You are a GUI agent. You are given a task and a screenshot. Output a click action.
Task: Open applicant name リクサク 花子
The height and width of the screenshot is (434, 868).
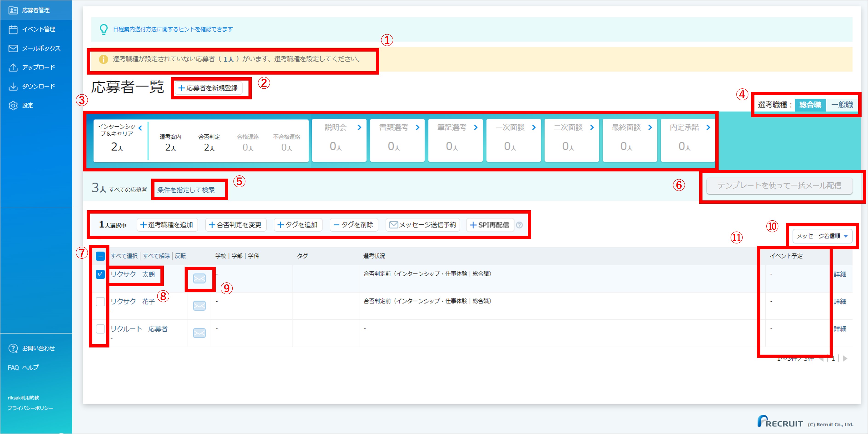133,302
